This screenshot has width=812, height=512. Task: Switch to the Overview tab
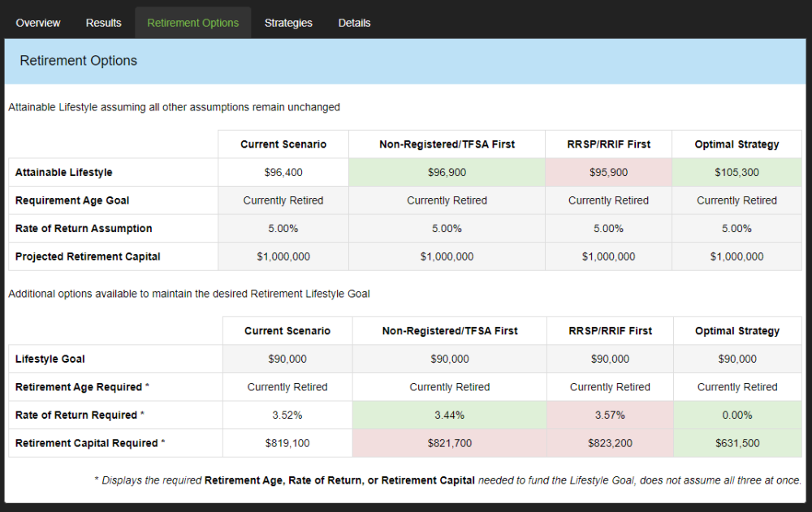click(37, 22)
